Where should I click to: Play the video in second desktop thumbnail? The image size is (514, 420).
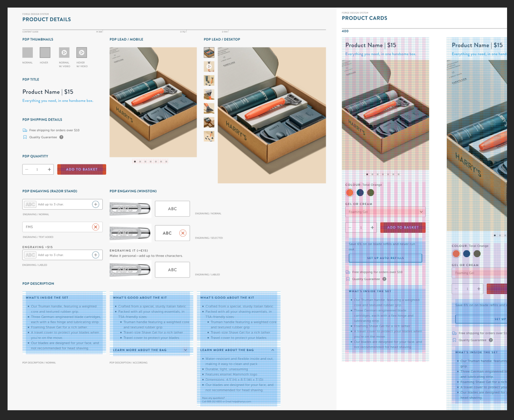[209, 67]
